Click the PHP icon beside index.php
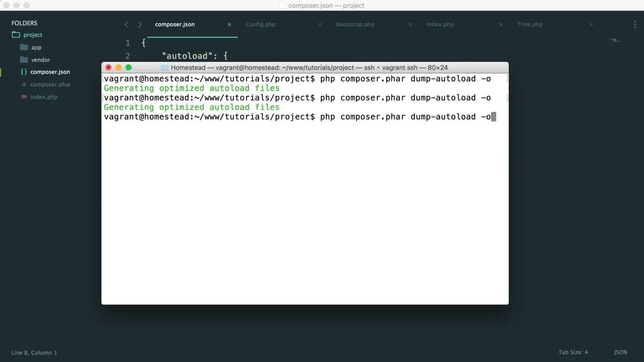644x362 pixels. (24, 97)
